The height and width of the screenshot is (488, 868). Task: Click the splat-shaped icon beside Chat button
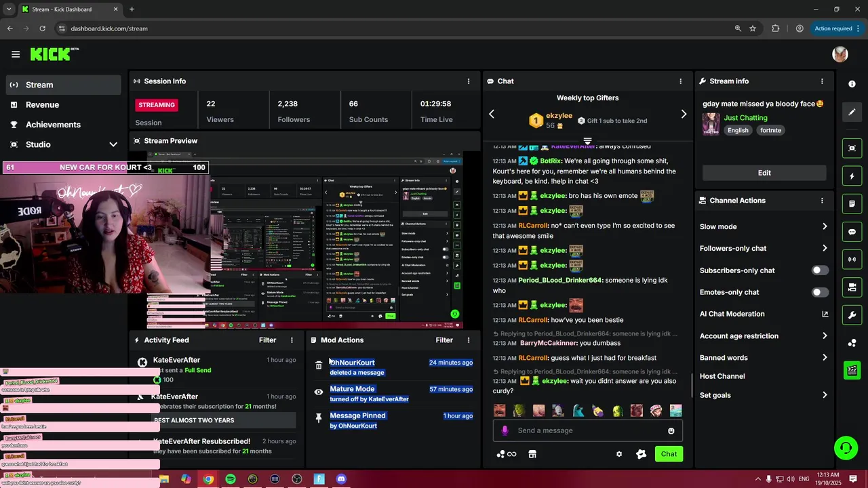pyautogui.click(x=641, y=454)
